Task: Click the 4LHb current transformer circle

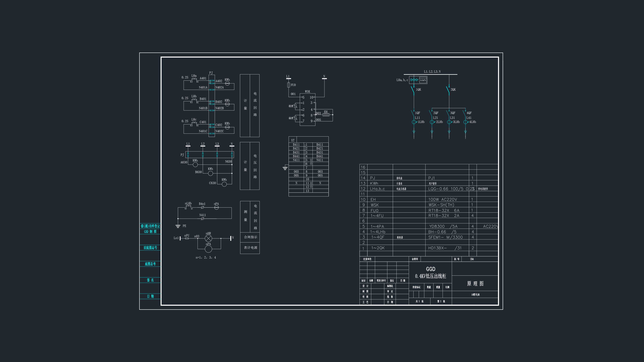Action: point(465,122)
